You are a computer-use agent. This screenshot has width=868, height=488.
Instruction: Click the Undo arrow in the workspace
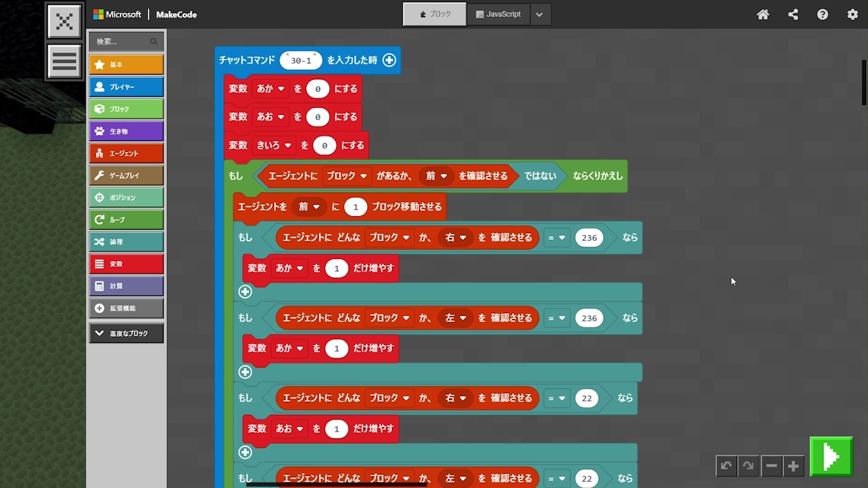[726, 466]
